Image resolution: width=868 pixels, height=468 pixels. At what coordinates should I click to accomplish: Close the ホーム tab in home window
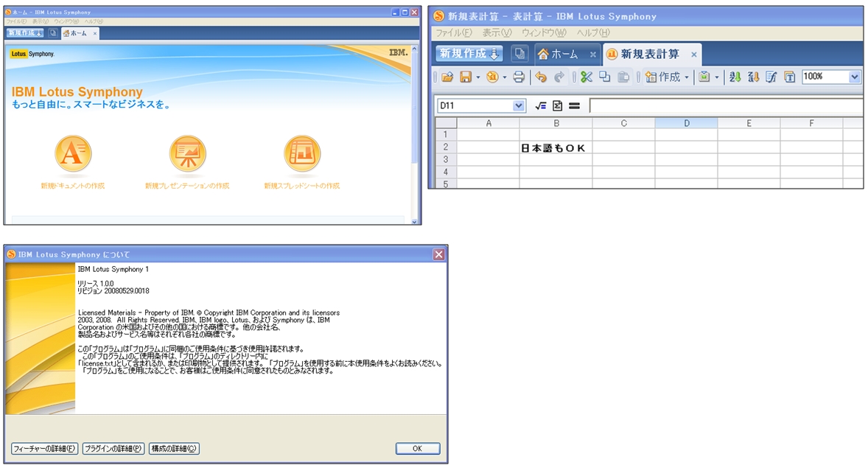pos(94,33)
